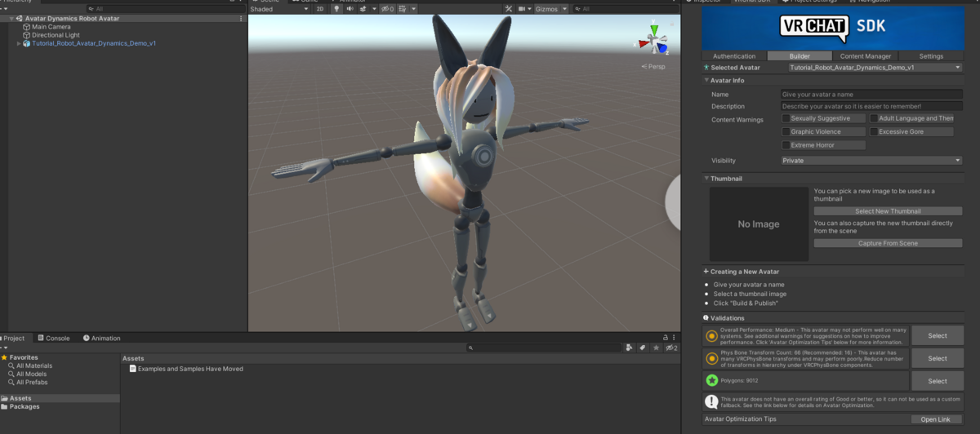Open the scene effects dropdown arrow
The height and width of the screenshot is (434, 980).
(x=374, y=9)
